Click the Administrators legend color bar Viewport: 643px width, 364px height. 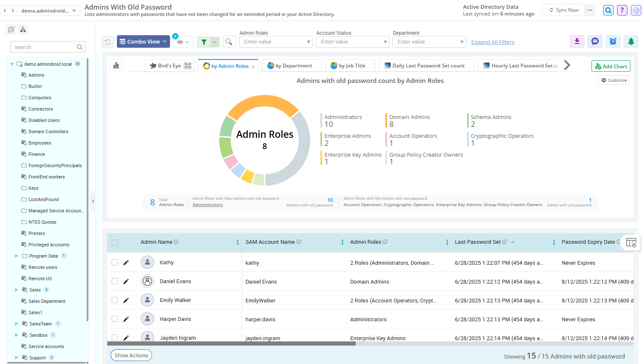322,121
